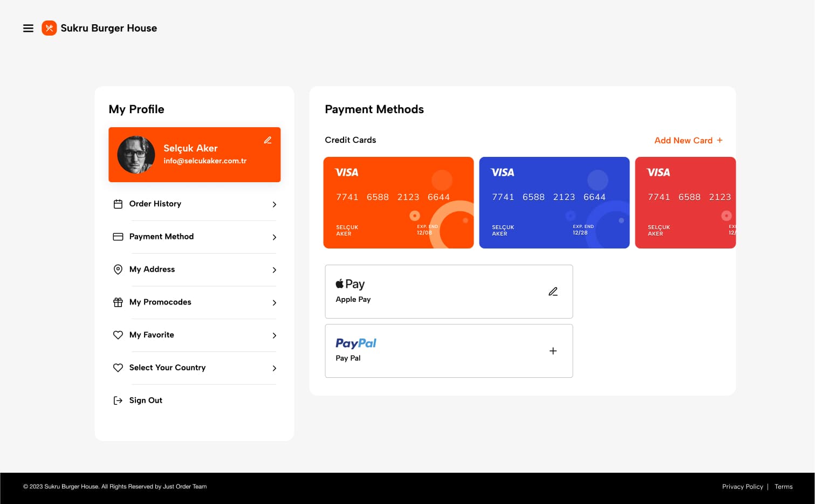The image size is (815, 504).
Task: Expand Payment Method chevron
Action: (x=275, y=237)
